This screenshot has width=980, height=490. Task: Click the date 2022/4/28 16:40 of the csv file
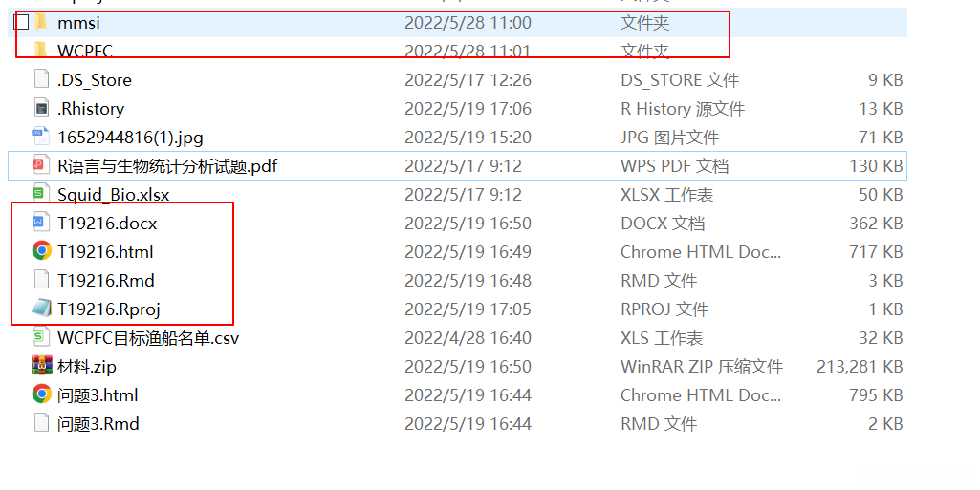tap(468, 338)
